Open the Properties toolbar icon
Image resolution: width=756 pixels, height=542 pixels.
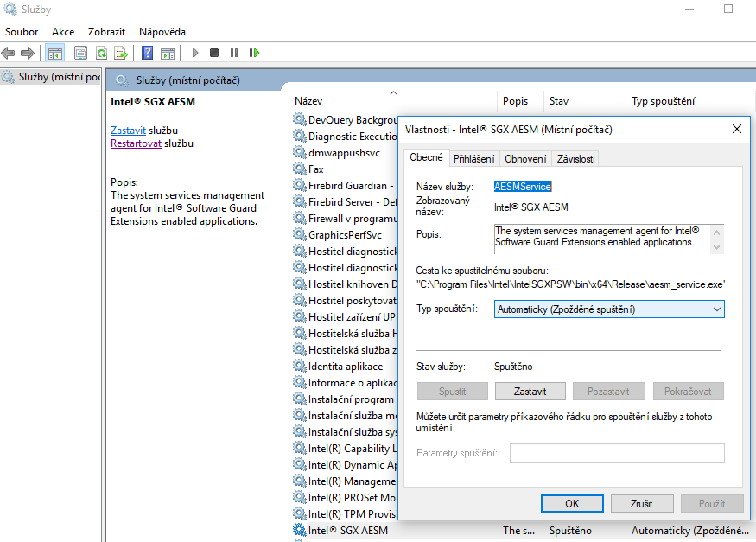click(x=81, y=53)
